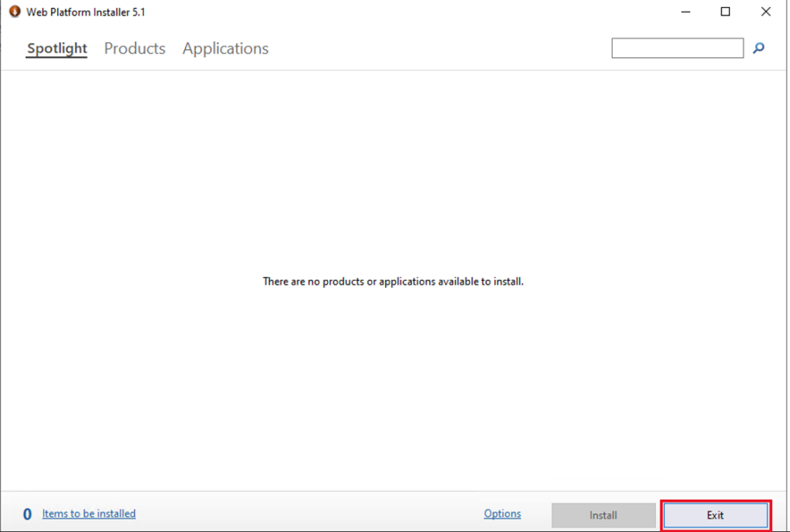Open the Applications tab
790x532 pixels.
coord(225,49)
